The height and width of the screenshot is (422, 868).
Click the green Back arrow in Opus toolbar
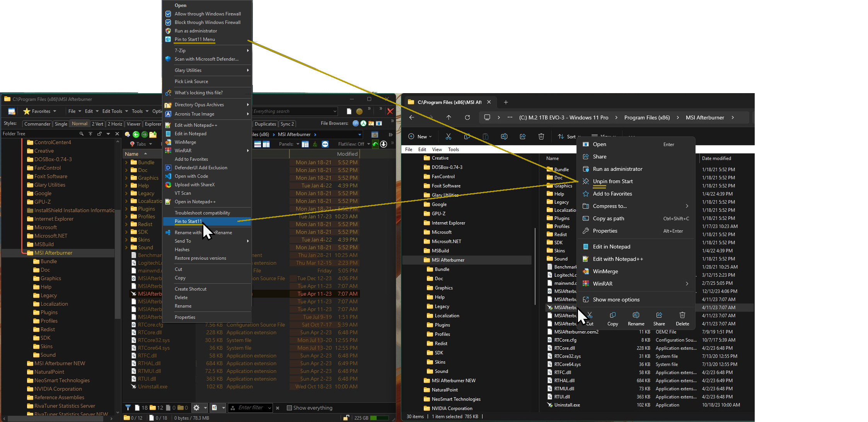[x=136, y=134]
